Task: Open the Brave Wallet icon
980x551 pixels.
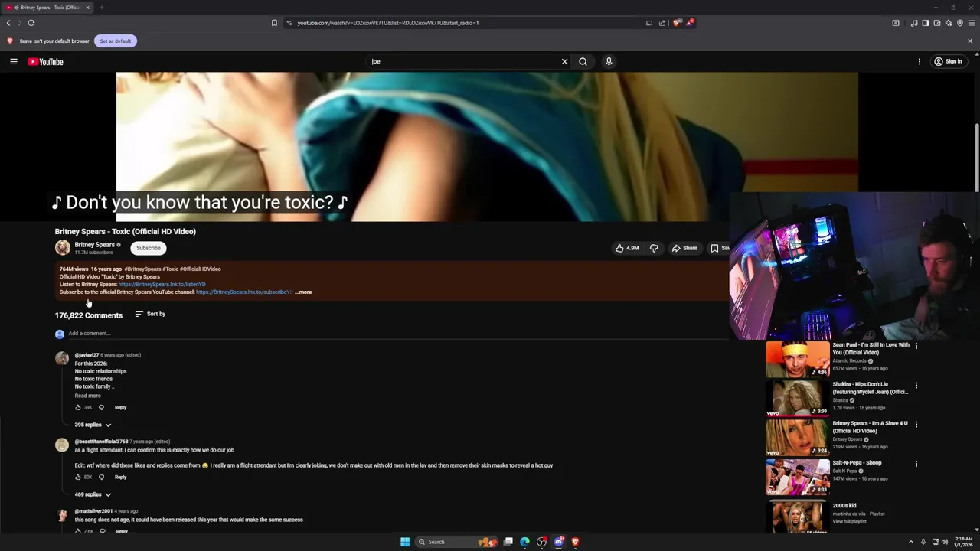Action: pyautogui.click(x=936, y=23)
